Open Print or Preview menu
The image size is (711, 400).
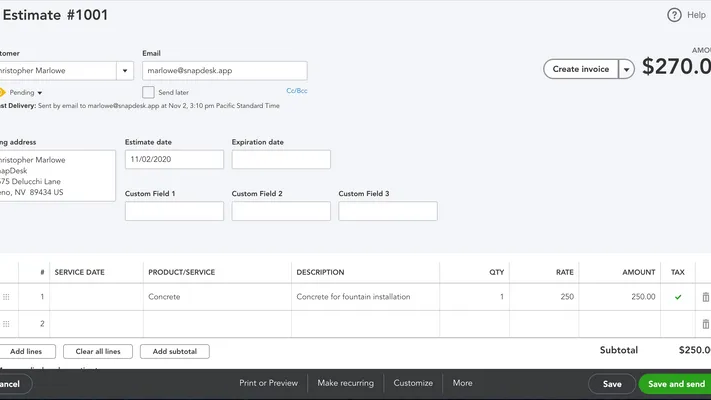point(268,383)
